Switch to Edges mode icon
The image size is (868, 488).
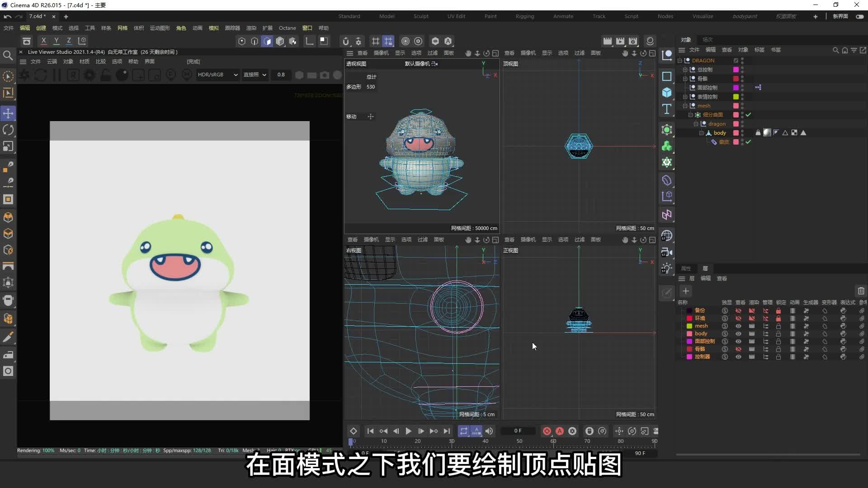pyautogui.click(x=255, y=41)
